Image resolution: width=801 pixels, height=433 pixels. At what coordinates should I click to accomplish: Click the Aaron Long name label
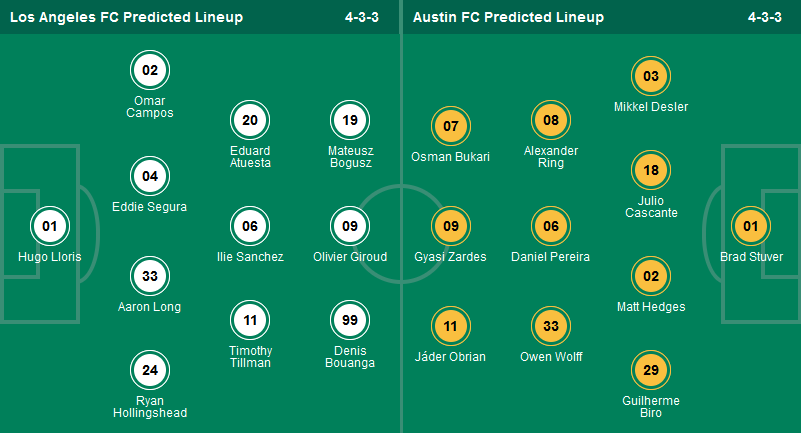click(x=150, y=307)
